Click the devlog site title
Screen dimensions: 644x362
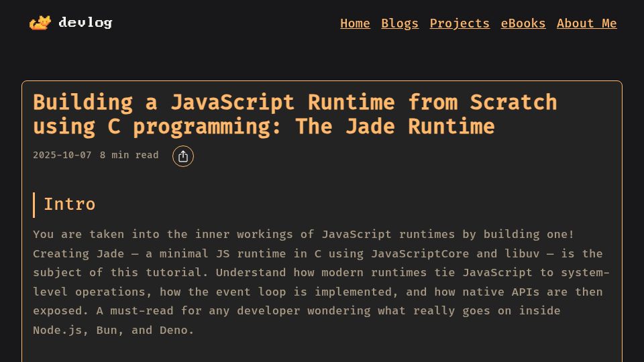(x=85, y=22)
